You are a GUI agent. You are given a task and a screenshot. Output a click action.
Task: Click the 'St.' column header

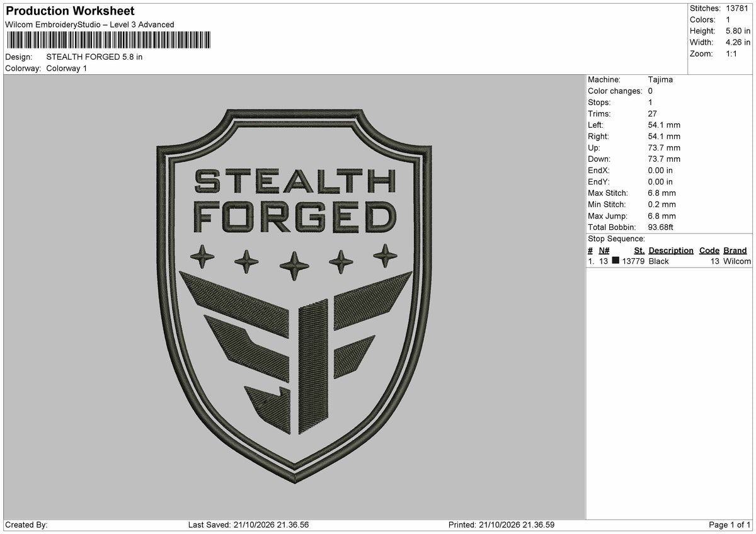tap(639, 250)
